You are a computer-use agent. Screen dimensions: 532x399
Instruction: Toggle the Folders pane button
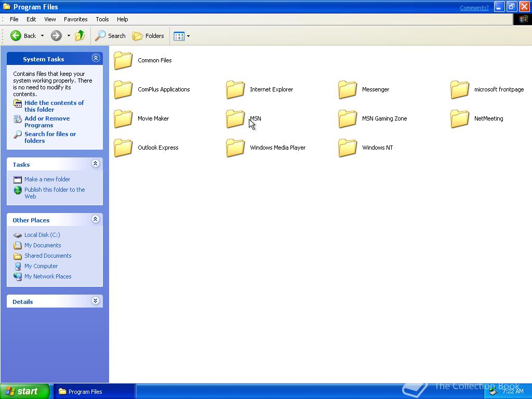148,36
